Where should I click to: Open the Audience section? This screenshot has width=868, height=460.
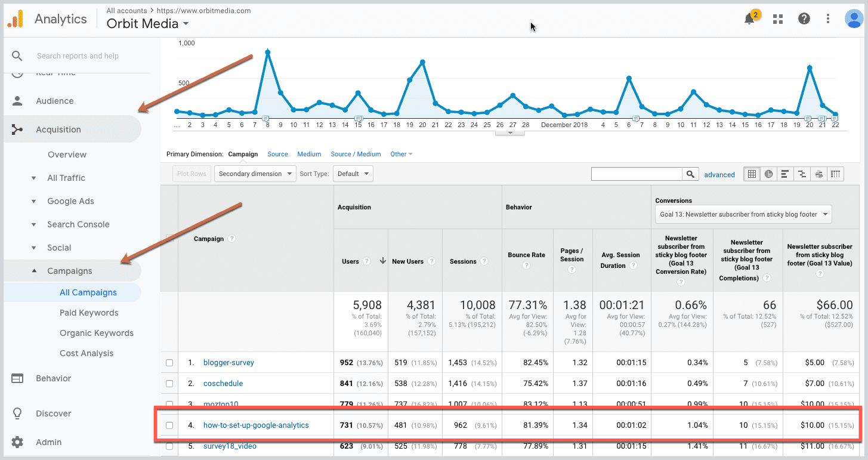tap(55, 101)
